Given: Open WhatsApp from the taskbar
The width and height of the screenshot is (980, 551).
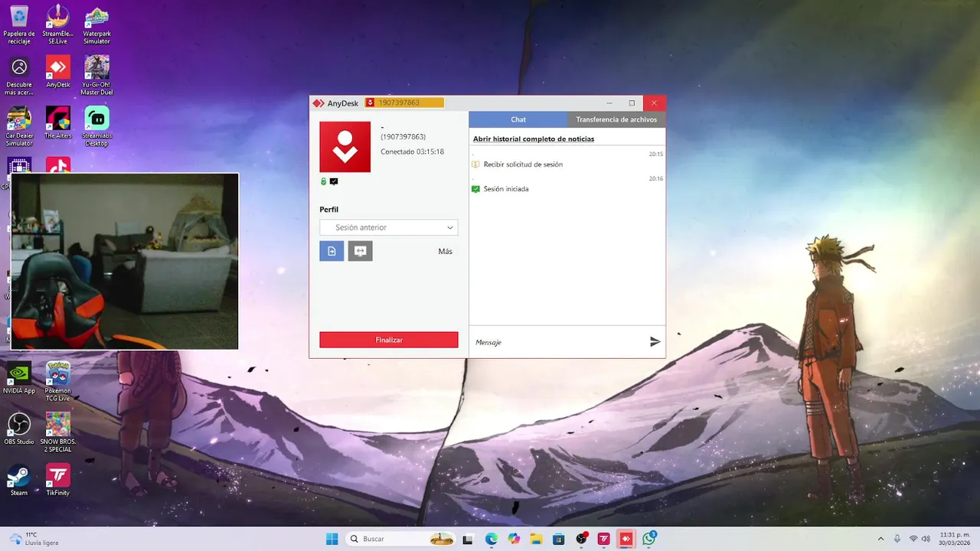Looking at the screenshot, I should point(649,539).
